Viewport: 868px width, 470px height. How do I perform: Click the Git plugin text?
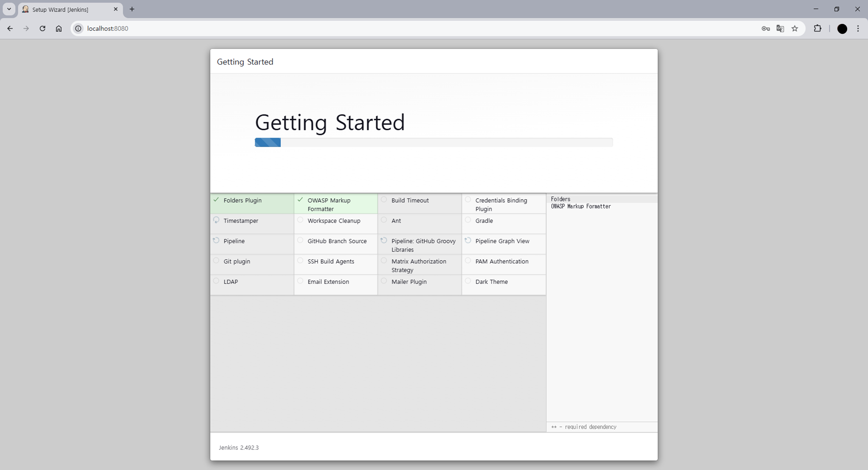237,262
